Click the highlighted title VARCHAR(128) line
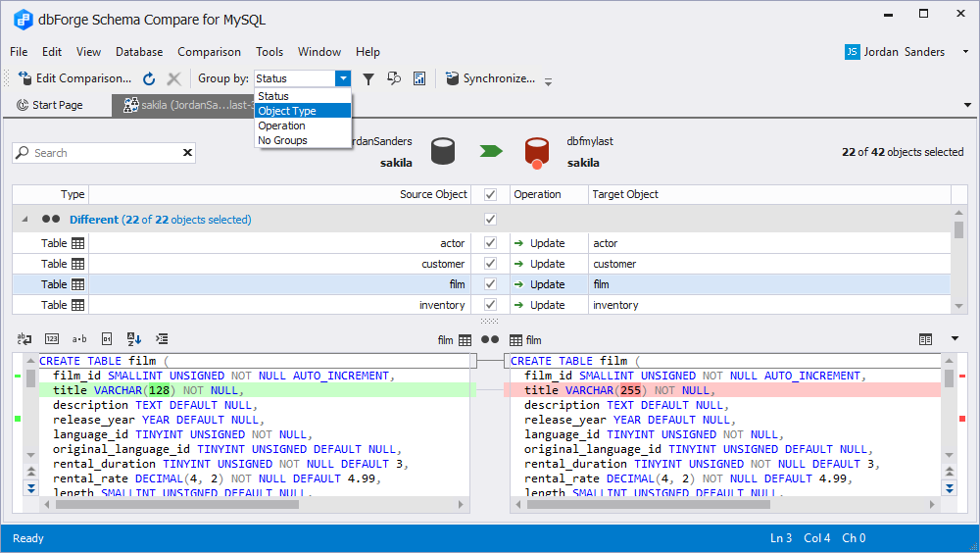The height and width of the screenshot is (553, 980). 258,390
